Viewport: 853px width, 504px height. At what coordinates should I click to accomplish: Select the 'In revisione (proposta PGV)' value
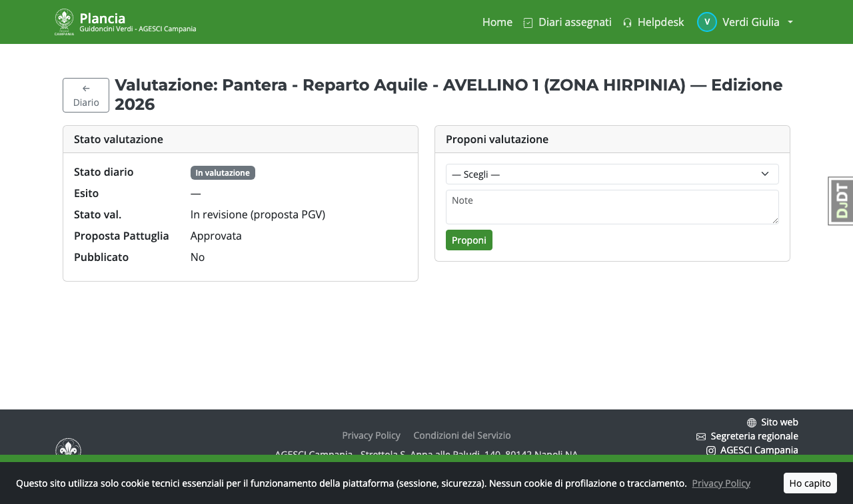(258, 214)
